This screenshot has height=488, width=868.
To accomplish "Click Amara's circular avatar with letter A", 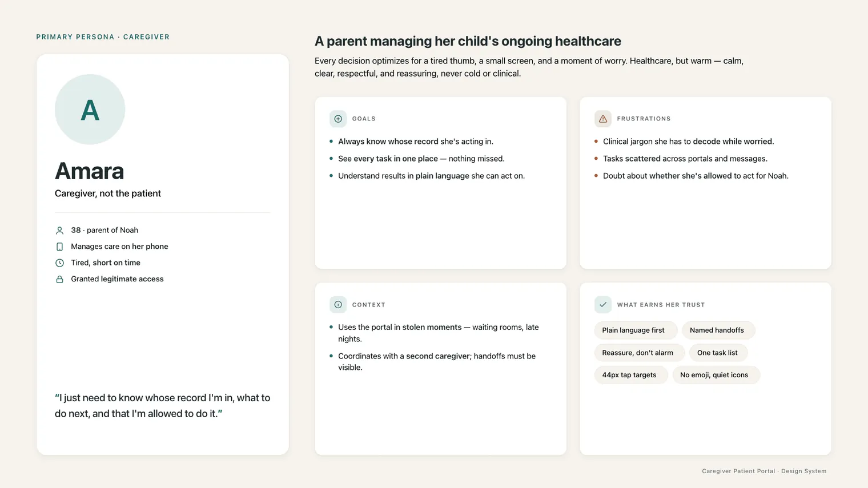I will click(90, 110).
